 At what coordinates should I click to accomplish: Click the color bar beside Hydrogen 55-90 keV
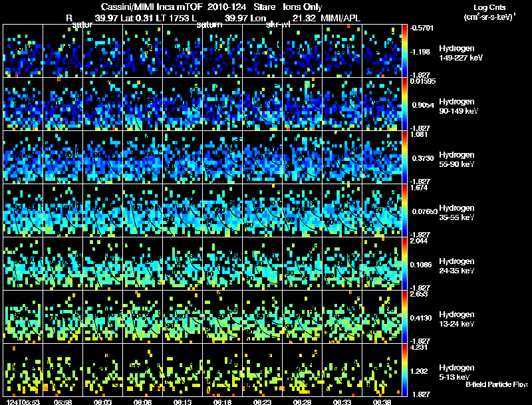tap(404, 158)
